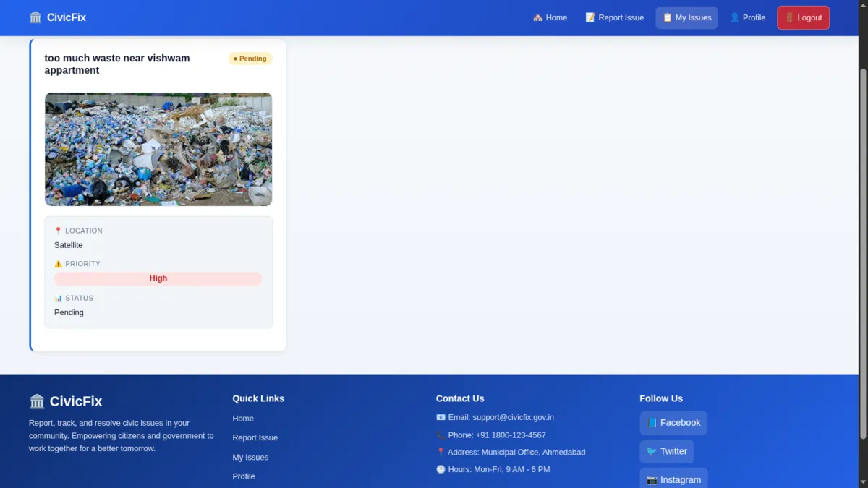Click the pin icon beside Address line
Image resolution: width=868 pixels, height=488 pixels.
441,453
